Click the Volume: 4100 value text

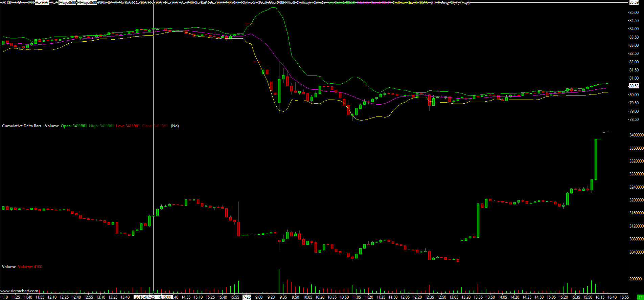[x=30, y=267]
